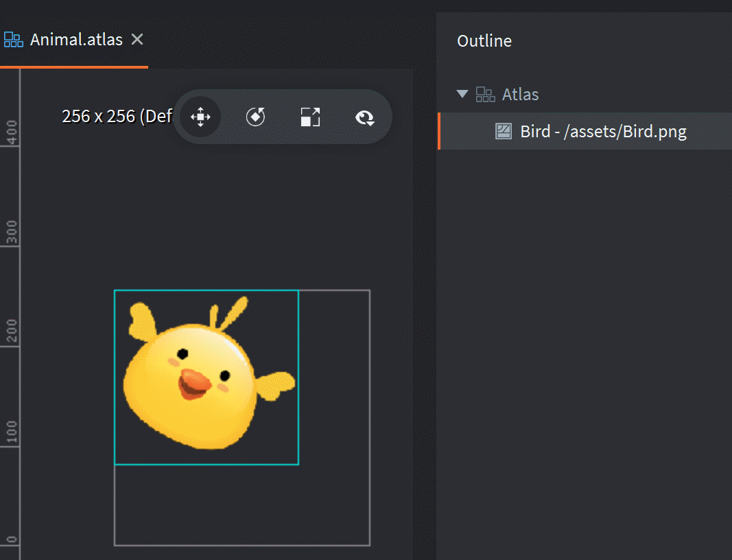Switch to the Animal.atlas tab

tap(76, 40)
